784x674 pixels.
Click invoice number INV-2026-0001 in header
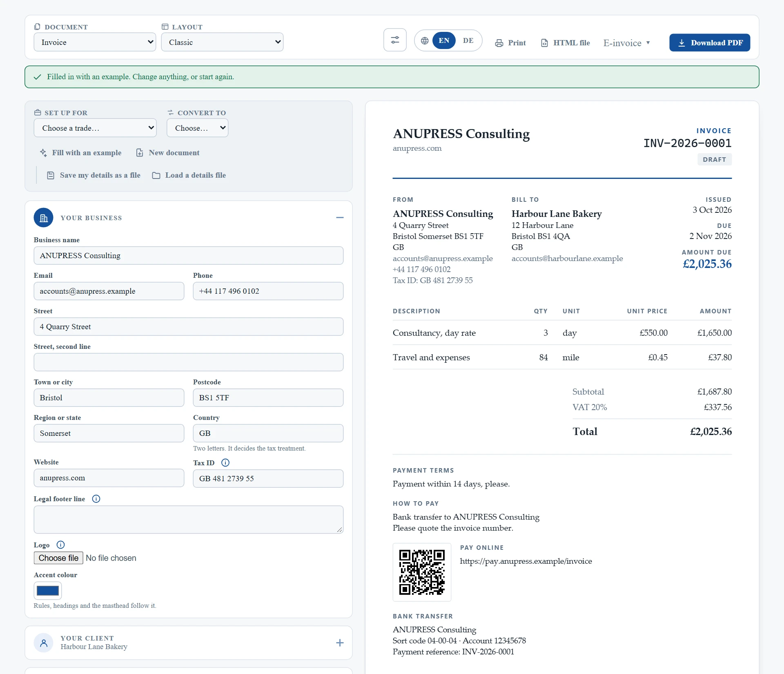688,143
